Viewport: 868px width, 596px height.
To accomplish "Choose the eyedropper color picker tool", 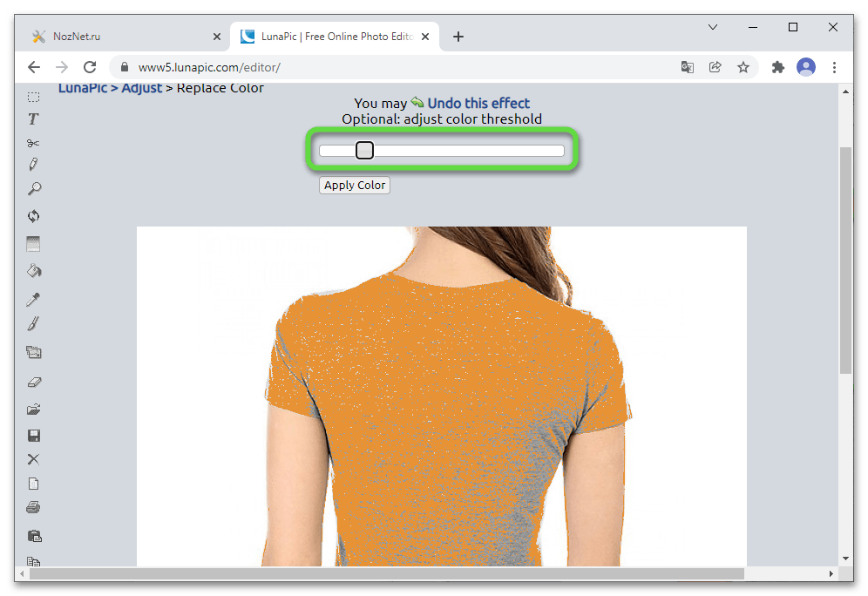I will point(33,300).
